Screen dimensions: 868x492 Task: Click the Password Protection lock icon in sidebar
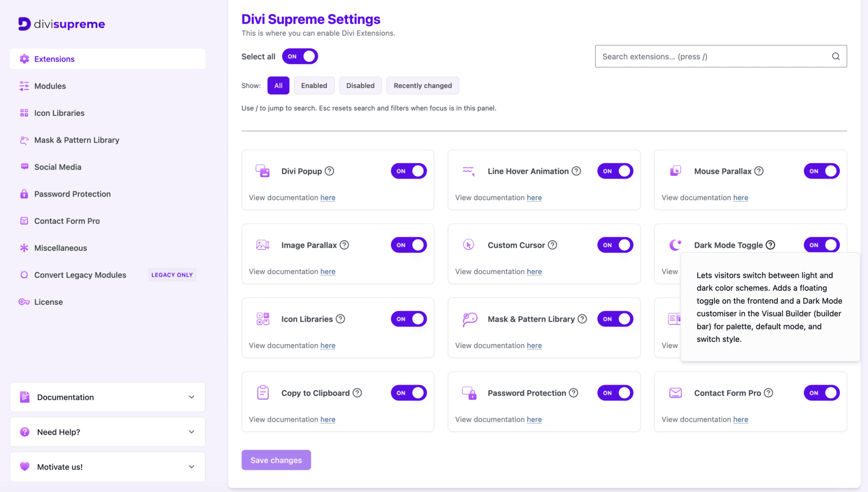point(24,194)
